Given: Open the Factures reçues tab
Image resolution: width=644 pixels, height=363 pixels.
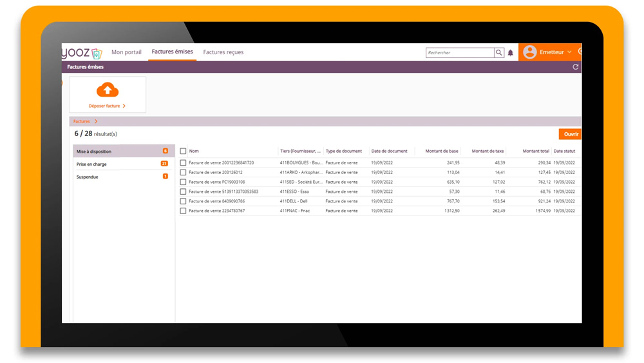Looking at the screenshot, I should (x=223, y=52).
